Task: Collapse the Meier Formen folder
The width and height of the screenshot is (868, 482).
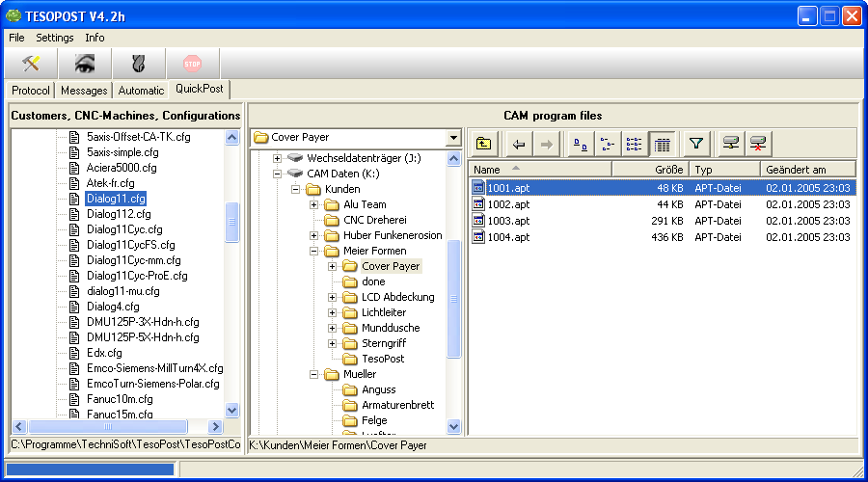Action: click(314, 251)
